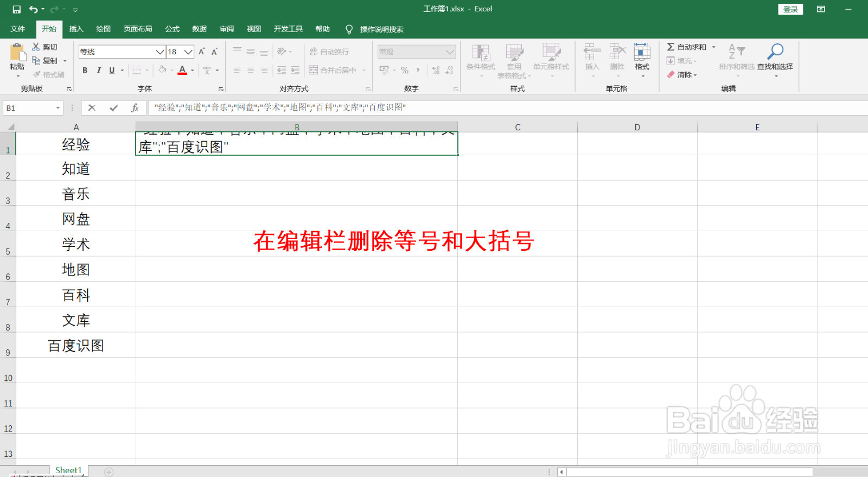
Task: Toggle Wrap Text (自动换行)
Action: pos(329,52)
